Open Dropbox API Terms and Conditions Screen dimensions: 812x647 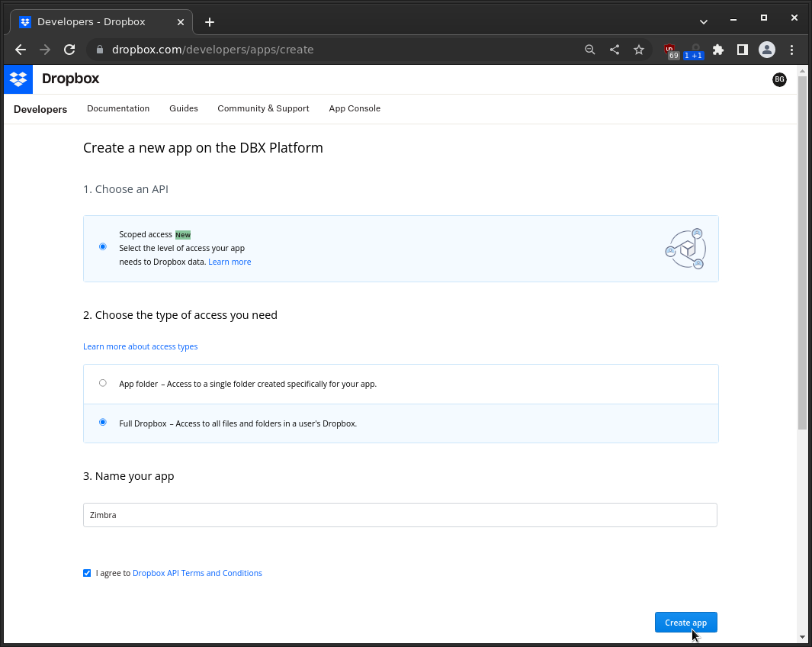[x=197, y=573]
